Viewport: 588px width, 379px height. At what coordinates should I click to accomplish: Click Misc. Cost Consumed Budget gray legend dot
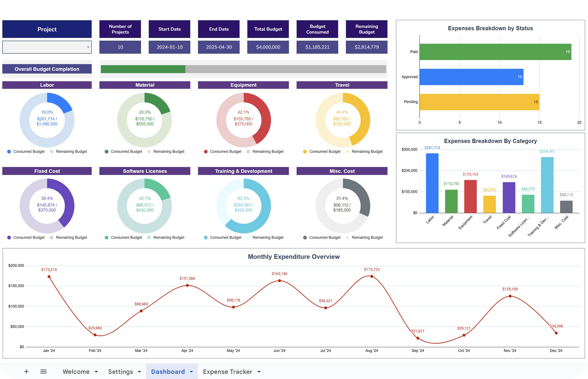pyautogui.click(x=305, y=237)
